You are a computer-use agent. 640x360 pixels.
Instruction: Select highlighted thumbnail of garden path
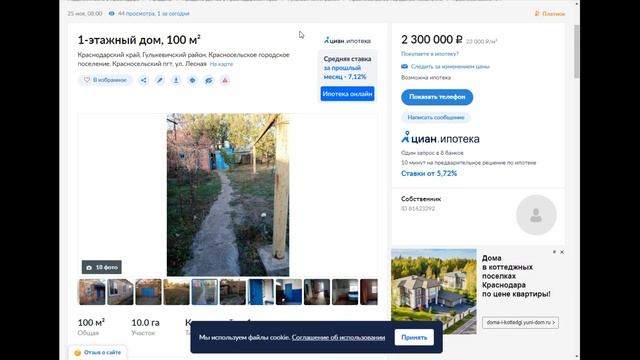pos(204,292)
